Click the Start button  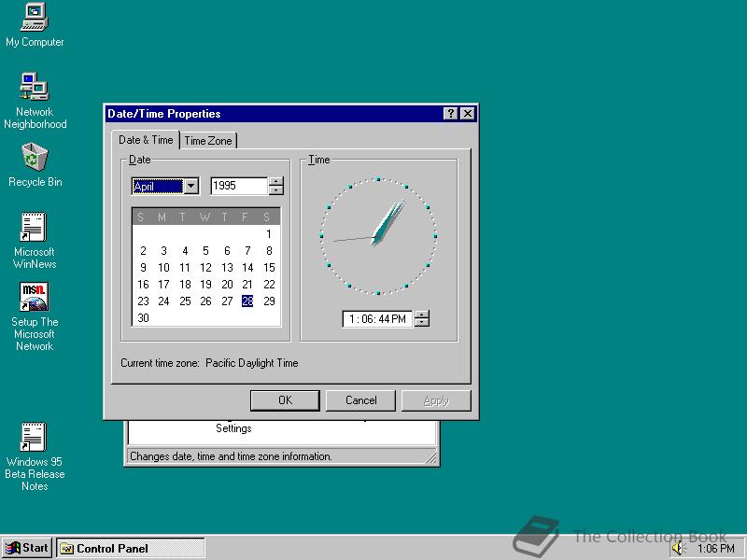[27, 548]
